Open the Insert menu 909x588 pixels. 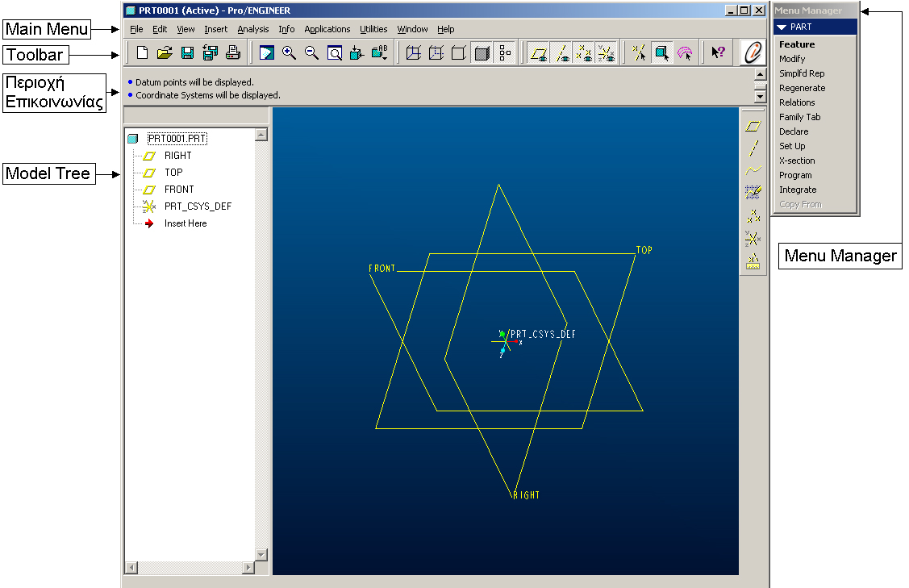click(x=215, y=29)
